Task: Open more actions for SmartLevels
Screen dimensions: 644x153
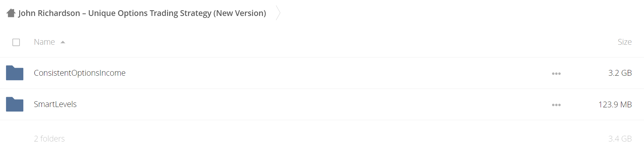Action: pos(556,105)
